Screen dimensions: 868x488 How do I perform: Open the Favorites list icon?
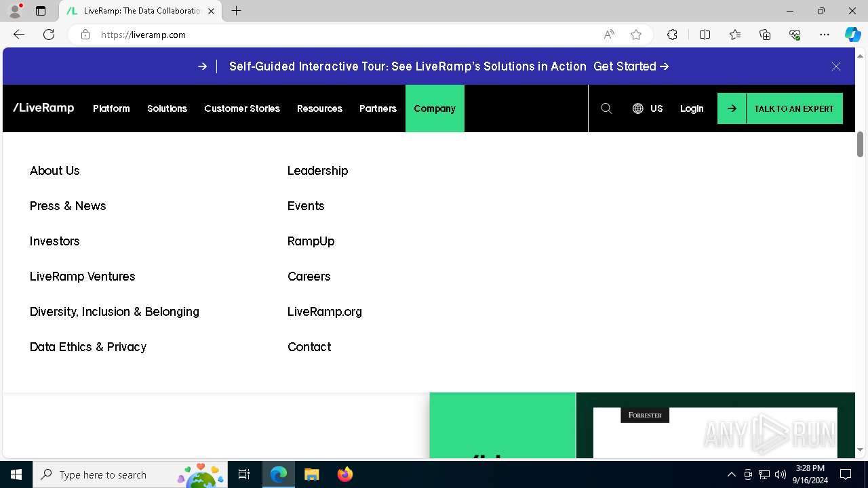tap(735, 35)
